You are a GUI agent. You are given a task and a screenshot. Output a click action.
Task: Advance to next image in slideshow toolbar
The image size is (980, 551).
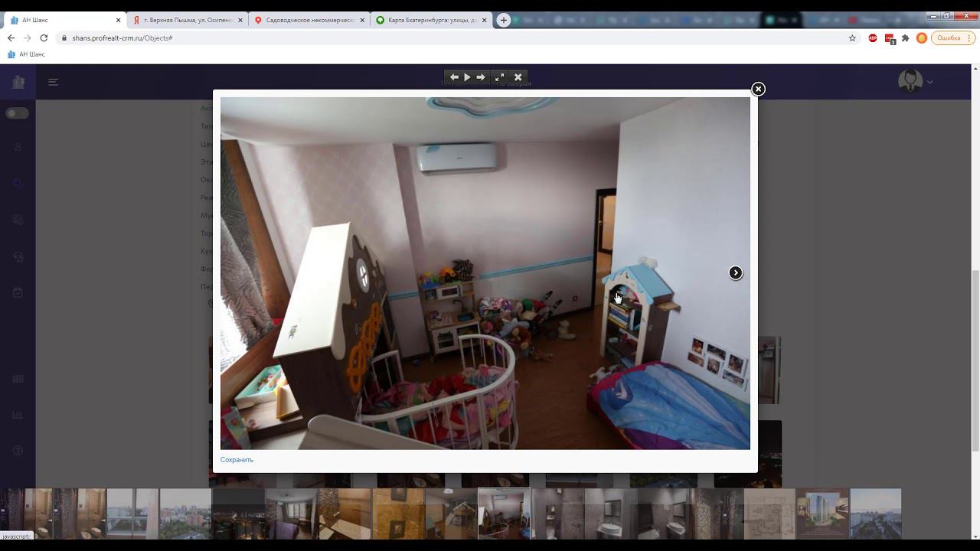481,77
